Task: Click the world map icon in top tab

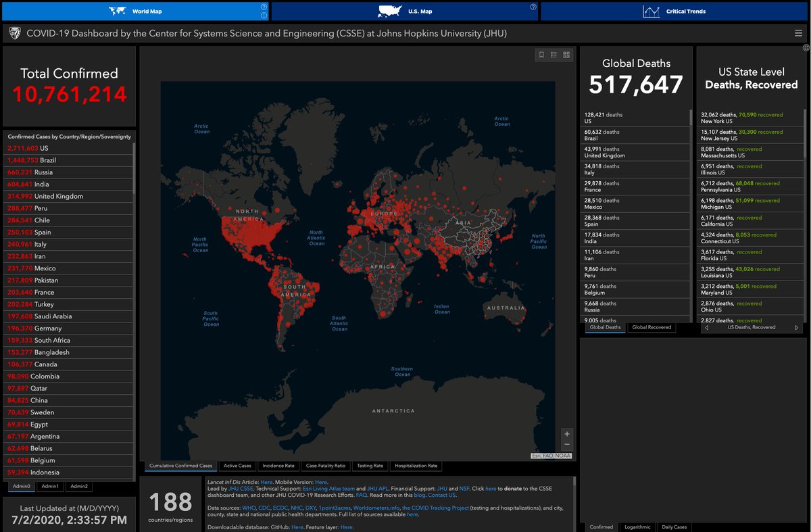Action: [x=118, y=11]
